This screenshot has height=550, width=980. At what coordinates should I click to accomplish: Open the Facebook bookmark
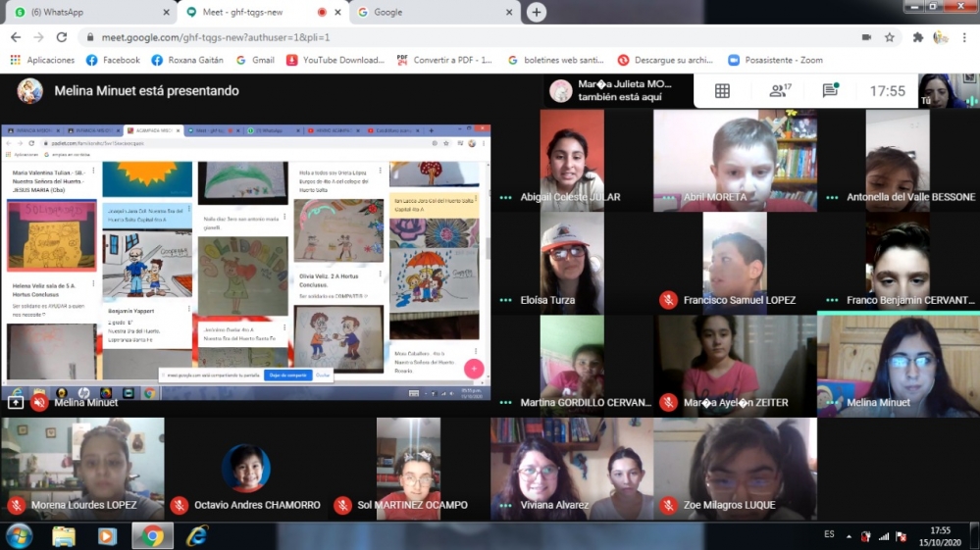pyautogui.click(x=113, y=60)
